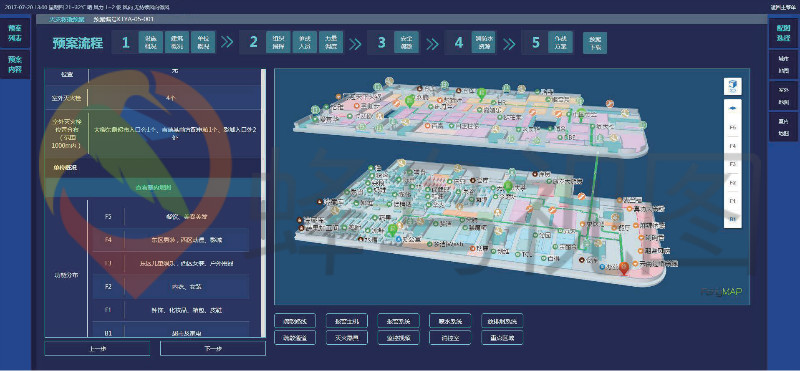Click the chevron arrows after step 3
This screenshot has width=800, height=371.
tap(432, 43)
